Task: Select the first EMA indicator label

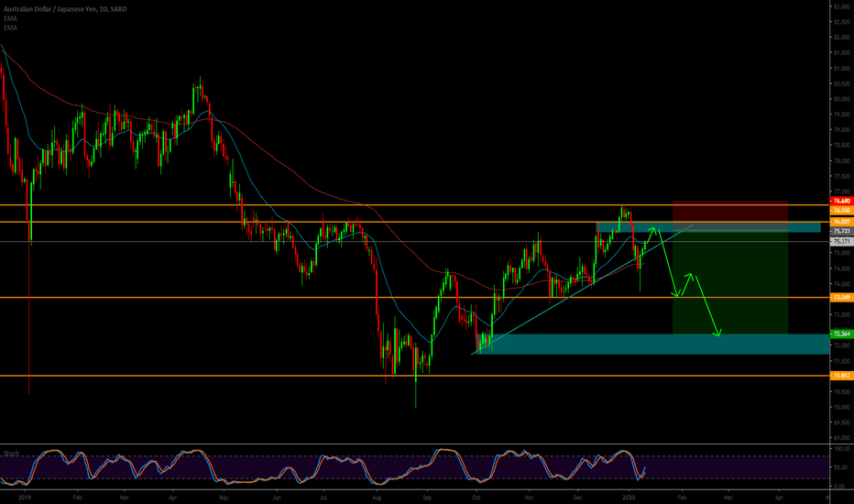Action: (x=9, y=17)
